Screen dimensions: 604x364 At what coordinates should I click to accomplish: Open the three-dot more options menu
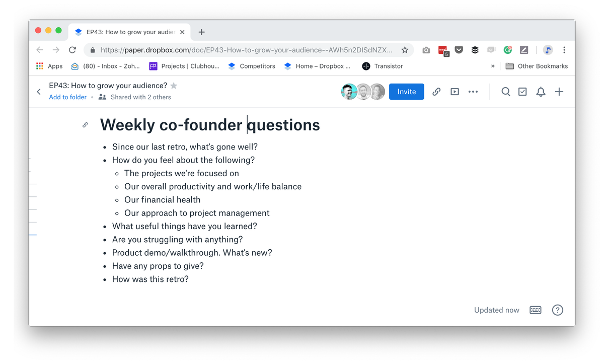click(473, 92)
